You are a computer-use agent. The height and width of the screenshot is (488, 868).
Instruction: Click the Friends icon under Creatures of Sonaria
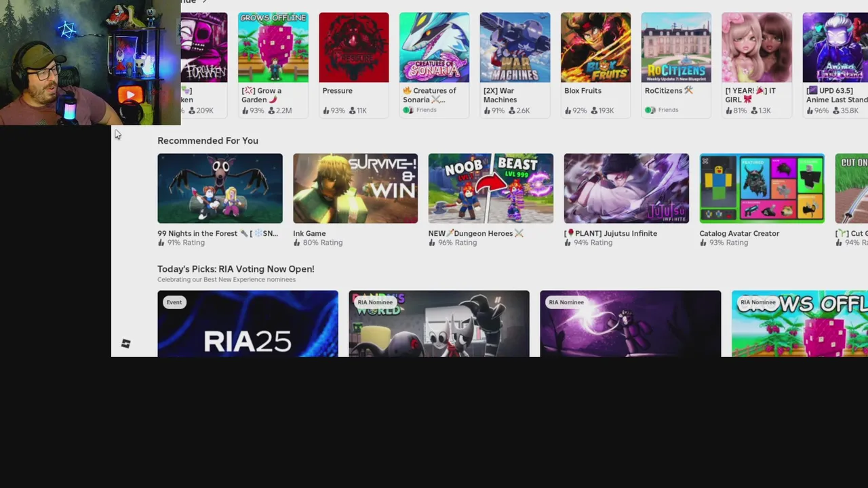click(x=408, y=110)
